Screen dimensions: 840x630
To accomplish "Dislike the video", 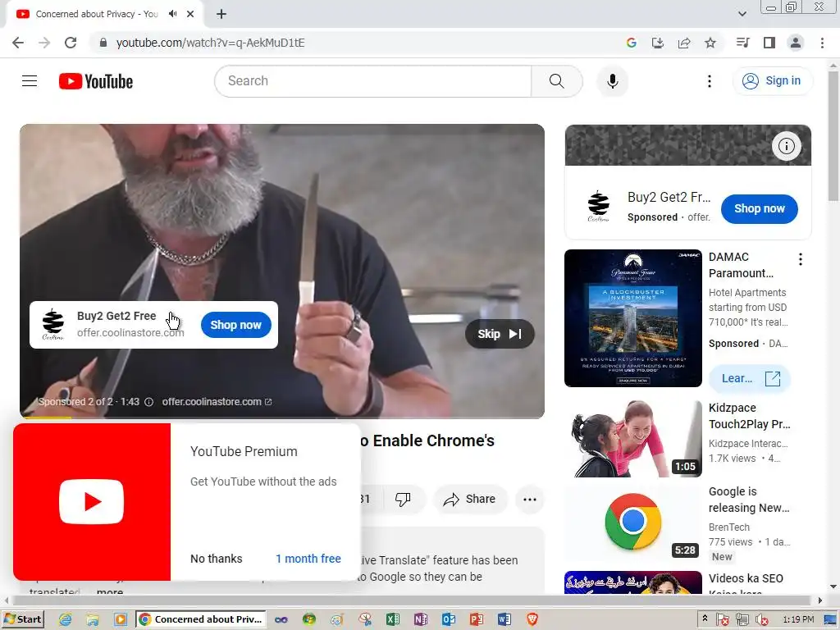I will click(x=402, y=500).
